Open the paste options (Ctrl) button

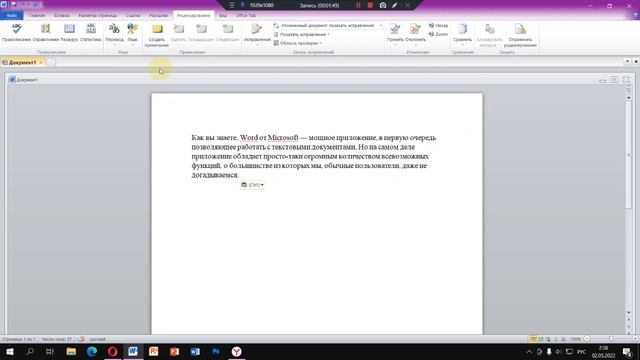point(252,185)
